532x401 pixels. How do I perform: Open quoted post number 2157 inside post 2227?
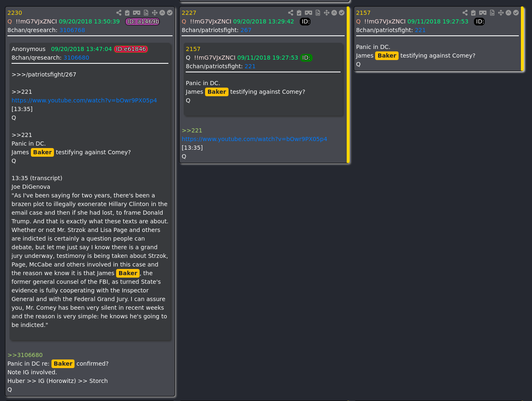pyautogui.click(x=193, y=49)
